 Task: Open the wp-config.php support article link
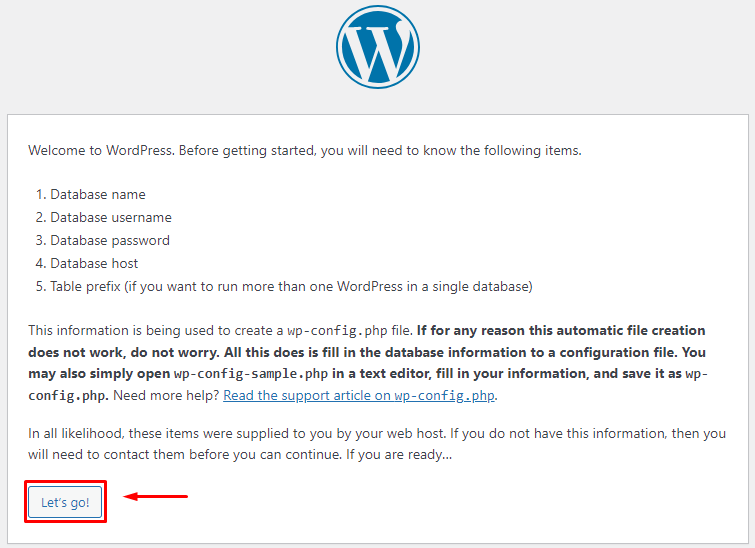tap(359, 395)
